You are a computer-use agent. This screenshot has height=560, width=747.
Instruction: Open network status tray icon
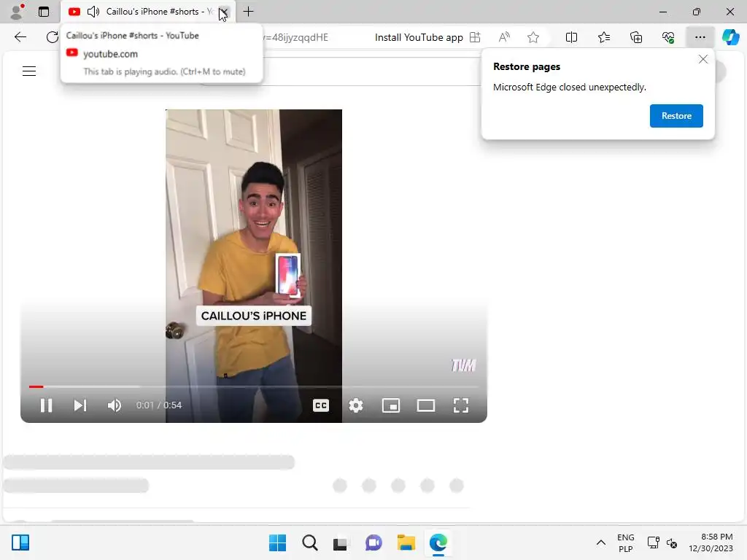pyautogui.click(x=653, y=542)
